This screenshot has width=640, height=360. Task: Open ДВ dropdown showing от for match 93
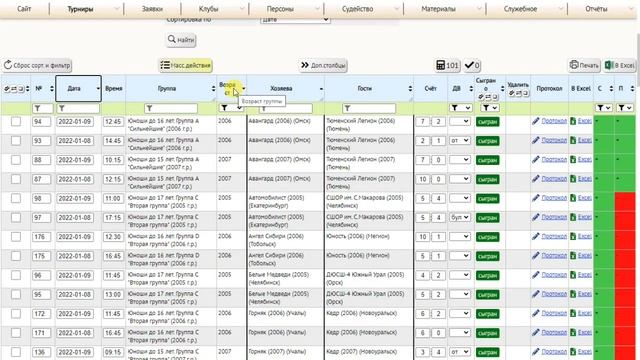[460, 140]
